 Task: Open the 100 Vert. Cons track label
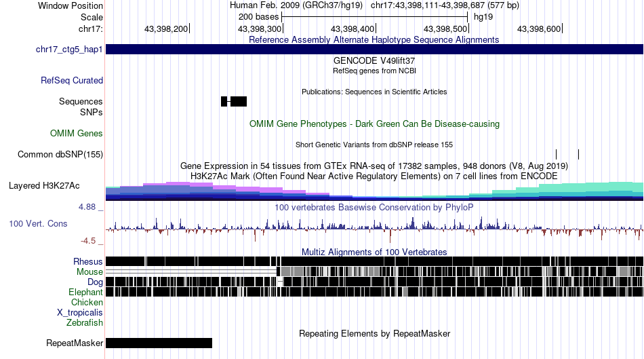click(x=38, y=224)
